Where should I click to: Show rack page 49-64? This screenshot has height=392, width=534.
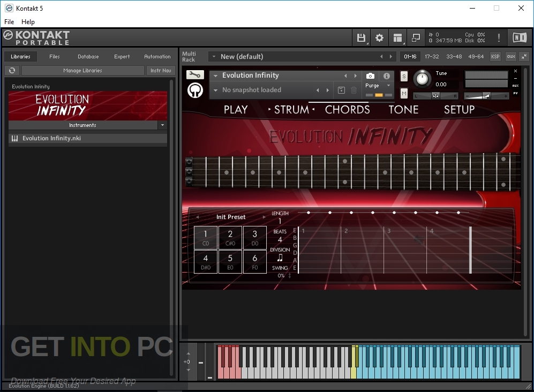tap(476, 57)
